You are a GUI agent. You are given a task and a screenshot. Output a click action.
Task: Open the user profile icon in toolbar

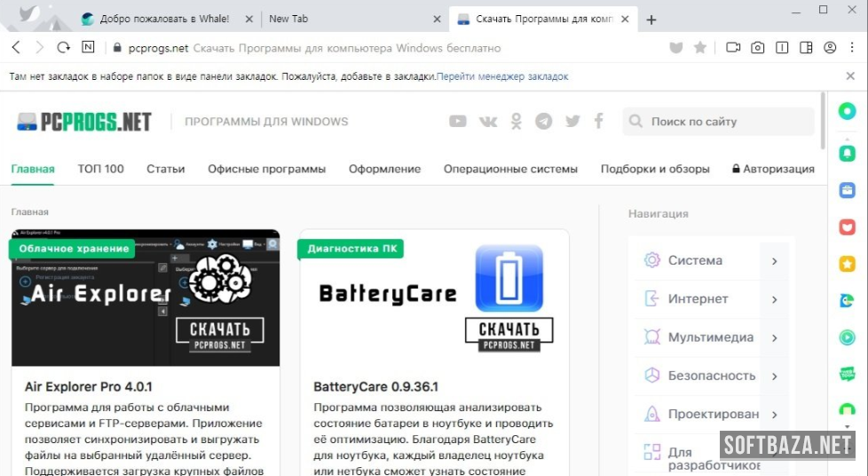click(830, 48)
